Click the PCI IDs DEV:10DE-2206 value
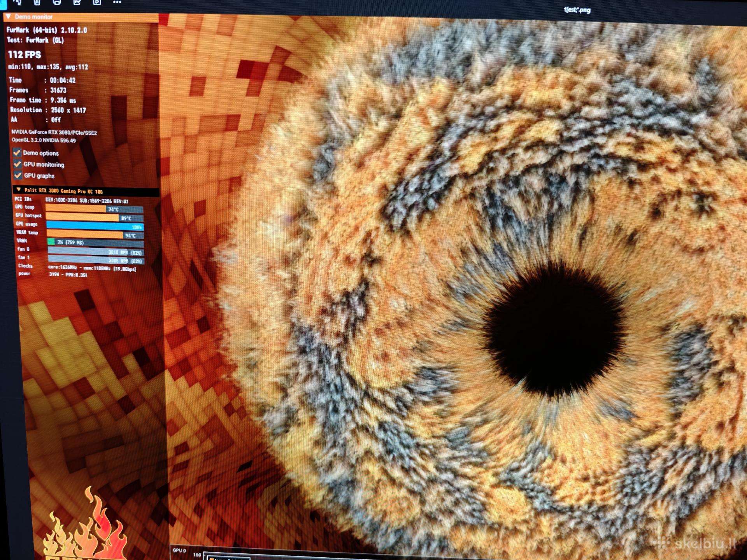This screenshot has width=747, height=560. pos(87,201)
